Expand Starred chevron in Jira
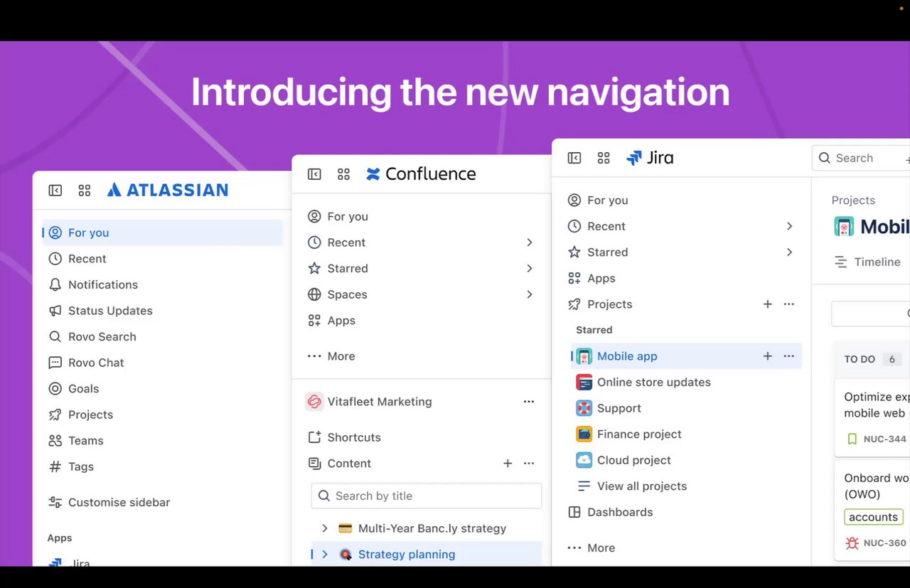Screen dimensions: 910x588 coord(789,252)
